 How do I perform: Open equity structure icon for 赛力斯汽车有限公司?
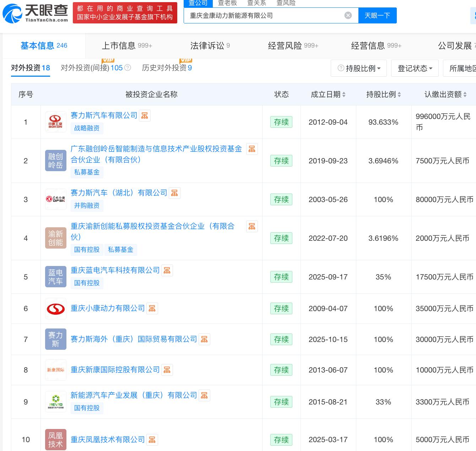point(145,116)
